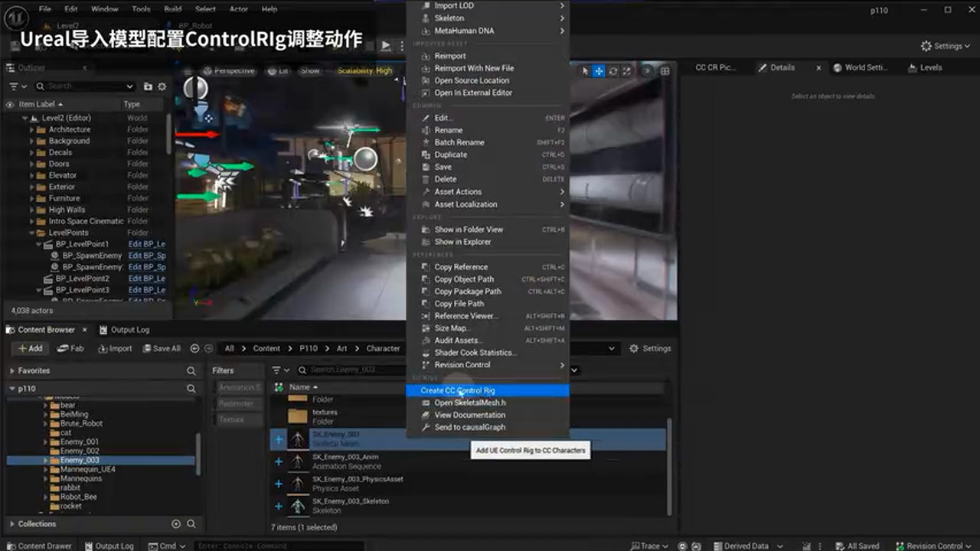
Task: Select the rotate gizmo tool in viewport
Action: [x=613, y=71]
